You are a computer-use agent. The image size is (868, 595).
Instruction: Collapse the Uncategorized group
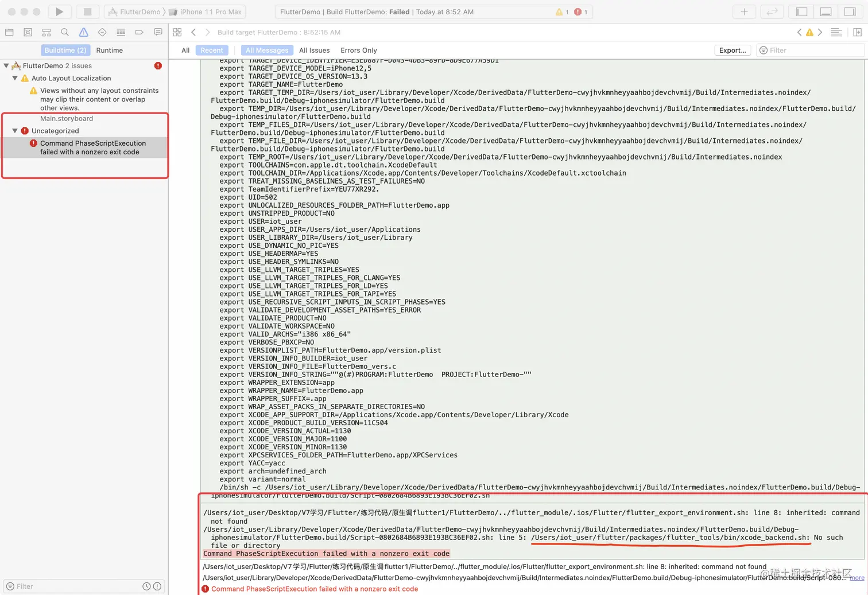click(15, 131)
